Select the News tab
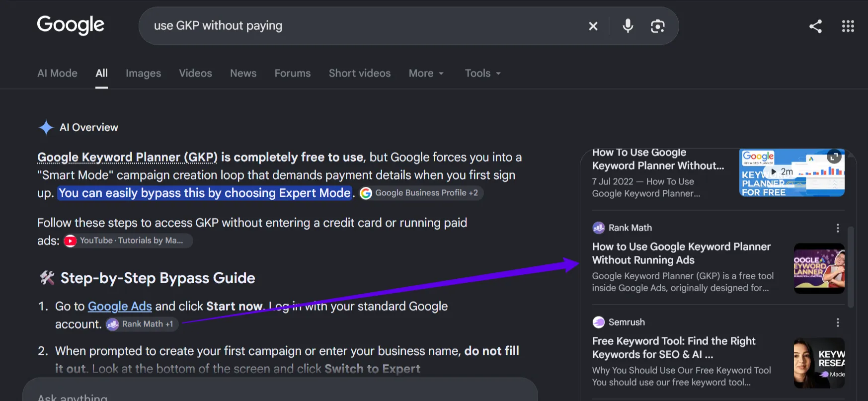 (x=243, y=73)
